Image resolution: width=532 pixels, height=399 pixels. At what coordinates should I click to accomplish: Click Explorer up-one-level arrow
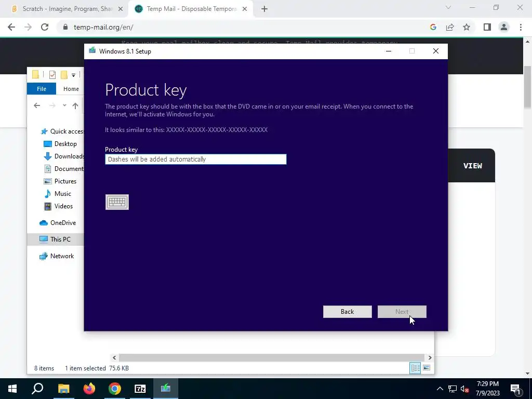click(x=75, y=105)
